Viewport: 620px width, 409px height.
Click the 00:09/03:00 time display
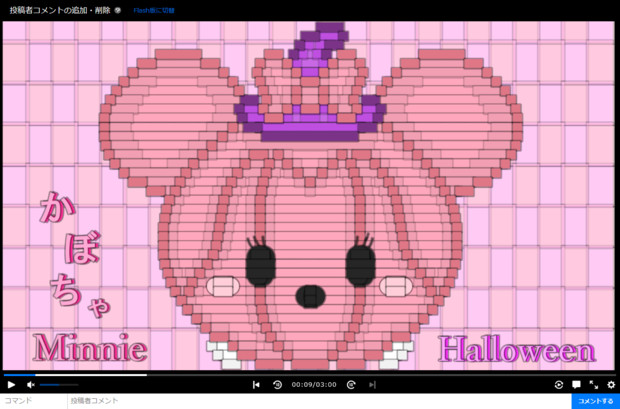tap(314, 384)
